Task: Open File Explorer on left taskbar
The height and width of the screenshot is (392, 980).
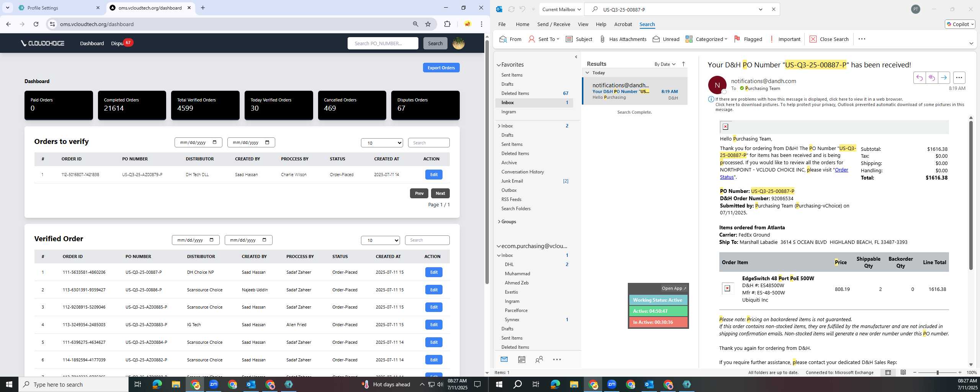Action: (x=176, y=384)
